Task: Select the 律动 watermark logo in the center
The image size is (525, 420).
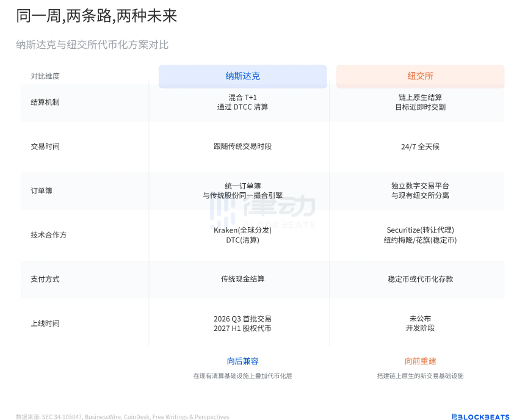Action: point(262,214)
